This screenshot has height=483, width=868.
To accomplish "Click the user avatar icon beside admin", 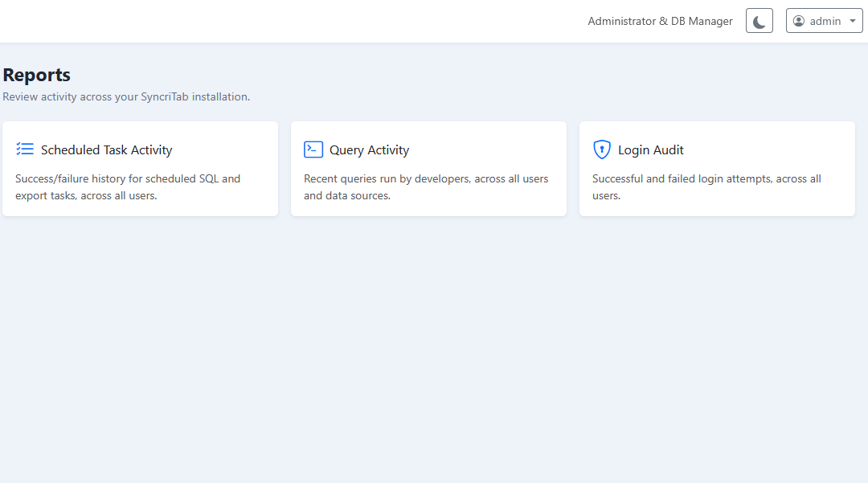I will 798,21.
